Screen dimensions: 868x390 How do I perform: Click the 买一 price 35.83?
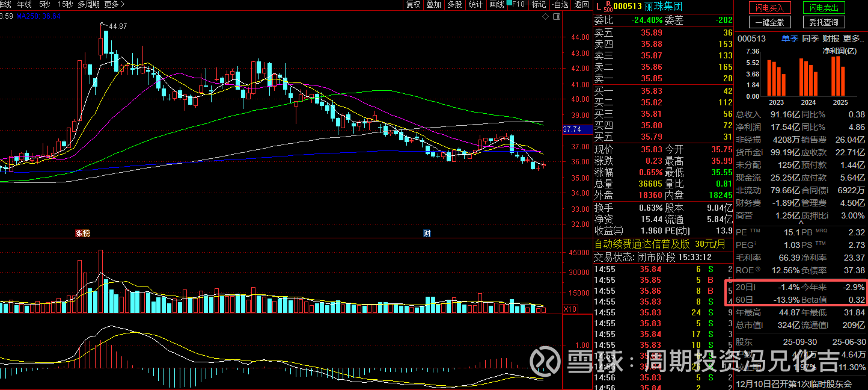coord(651,91)
